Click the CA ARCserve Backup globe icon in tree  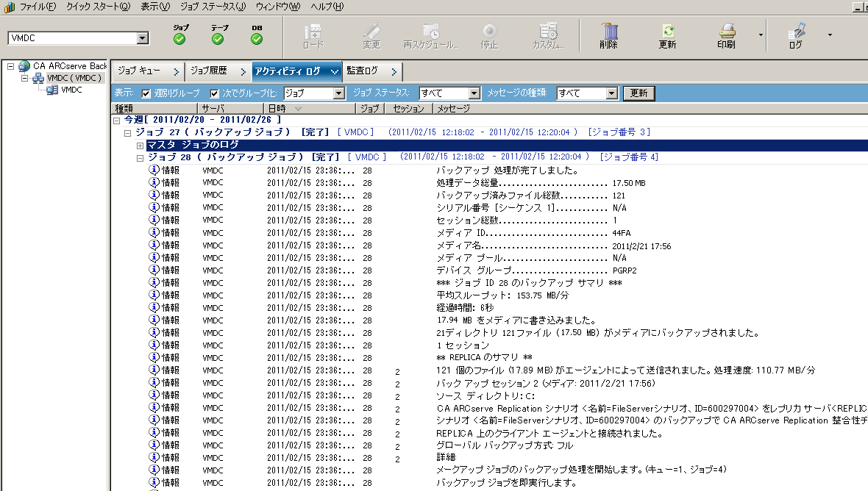(x=24, y=66)
